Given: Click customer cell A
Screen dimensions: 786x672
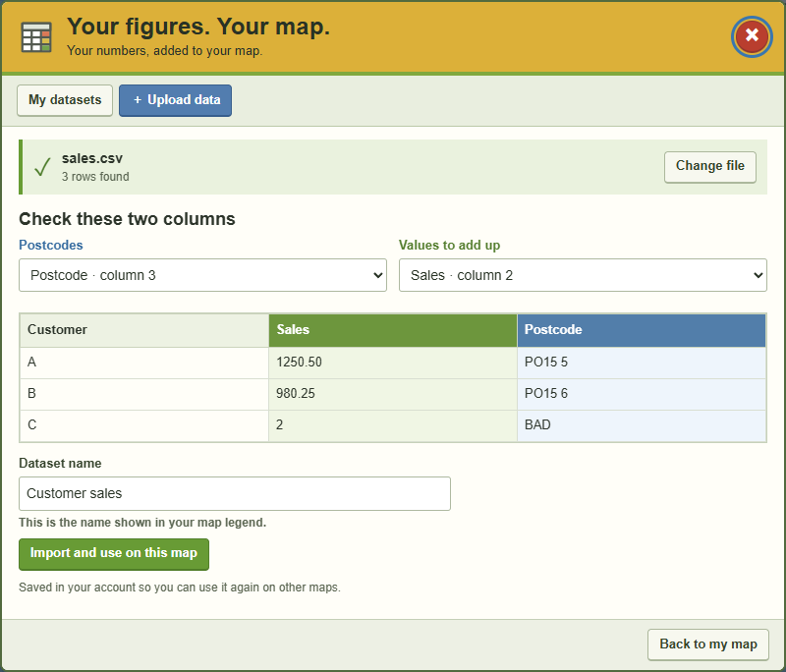Looking at the screenshot, I should point(144,363).
